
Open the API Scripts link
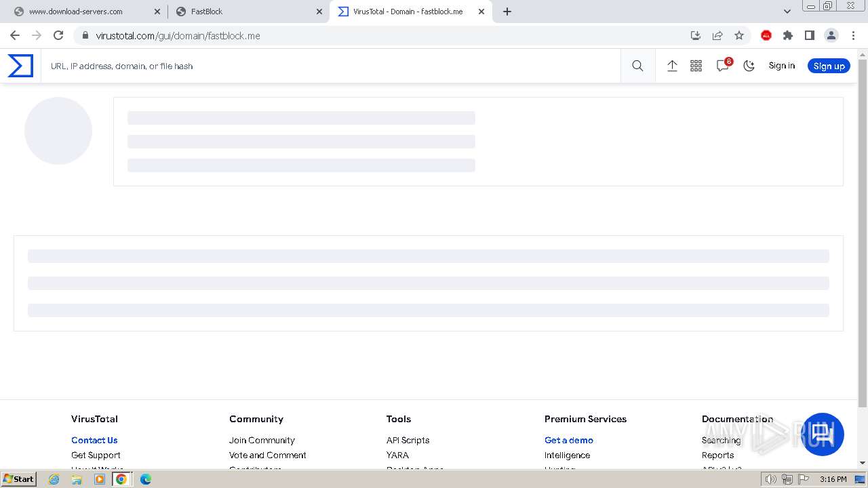pyautogui.click(x=408, y=440)
